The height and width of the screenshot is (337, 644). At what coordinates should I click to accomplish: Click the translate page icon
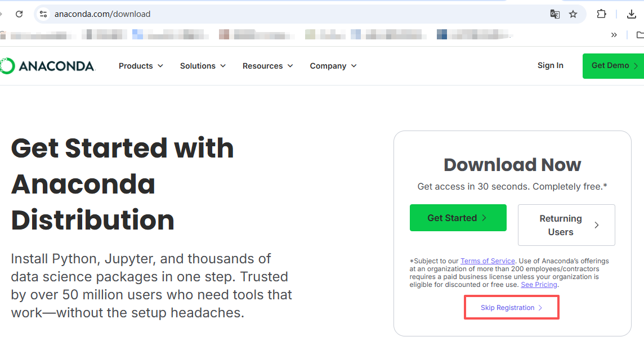coord(555,14)
